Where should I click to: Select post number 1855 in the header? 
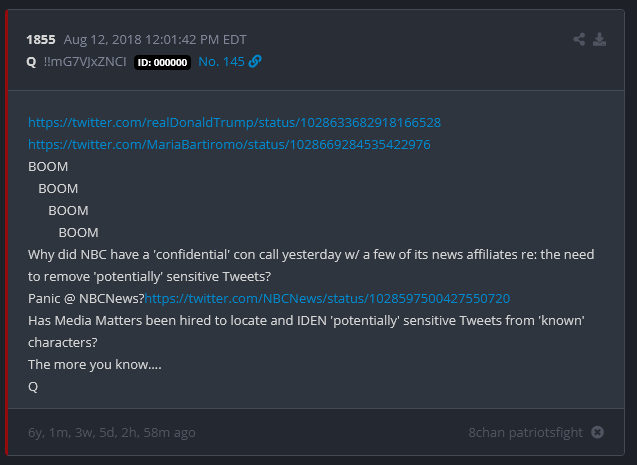pos(41,40)
